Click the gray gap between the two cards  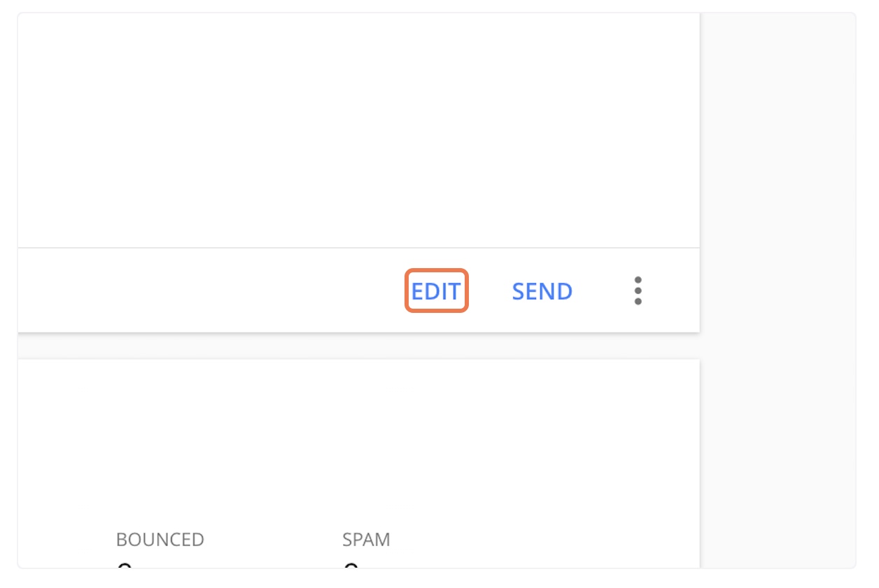pos(358,346)
